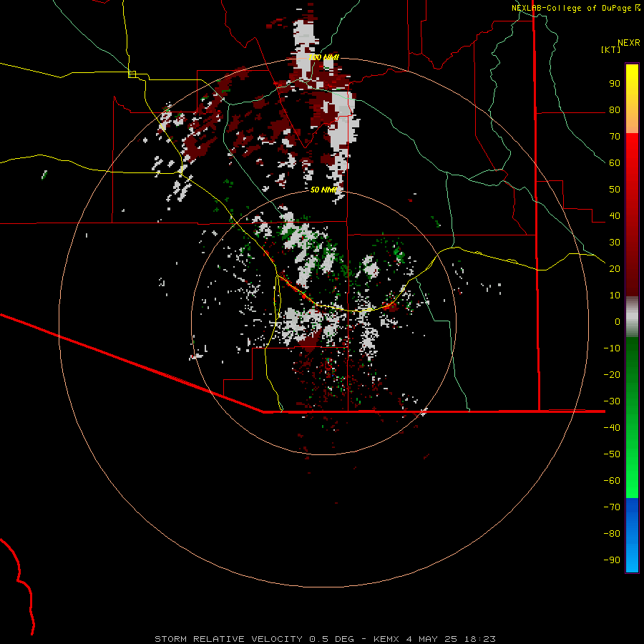The width and height of the screenshot is (644, 644).
Task: Click the -20 value on the velocity scale
Action: click(x=612, y=374)
